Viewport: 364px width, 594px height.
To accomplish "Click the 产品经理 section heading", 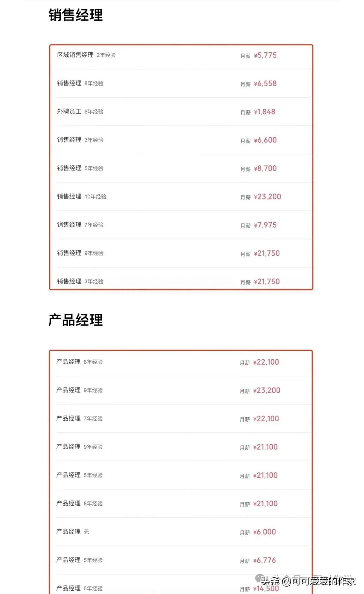I will 75,320.
